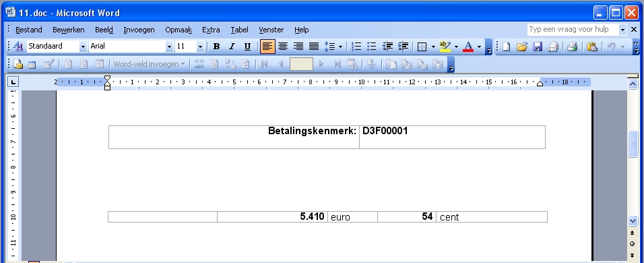The width and height of the screenshot is (644, 263).
Task: Open the Arial font name dropdown
Action: coord(169,47)
